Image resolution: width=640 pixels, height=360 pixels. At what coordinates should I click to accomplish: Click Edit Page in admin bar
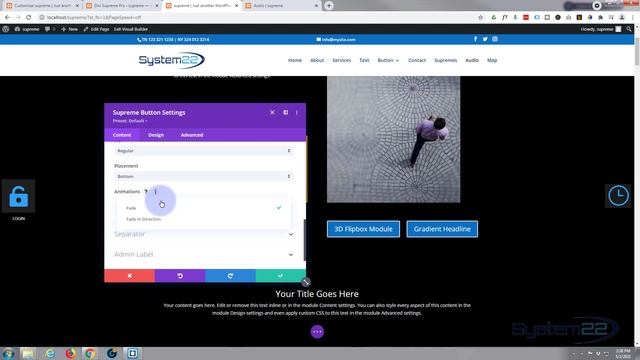[96, 29]
